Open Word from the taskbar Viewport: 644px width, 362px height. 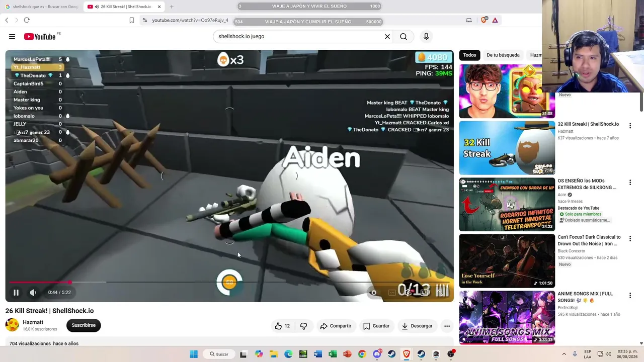317,354
